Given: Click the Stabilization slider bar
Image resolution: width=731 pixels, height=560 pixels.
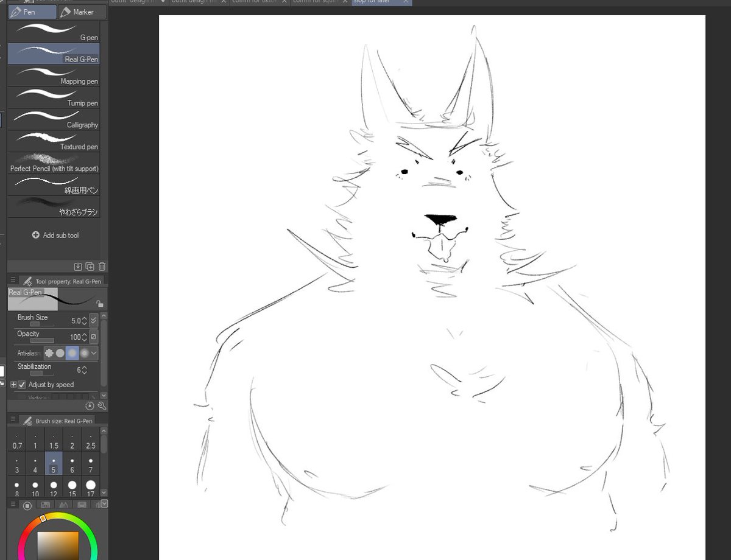Looking at the screenshot, I should (43, 373).
